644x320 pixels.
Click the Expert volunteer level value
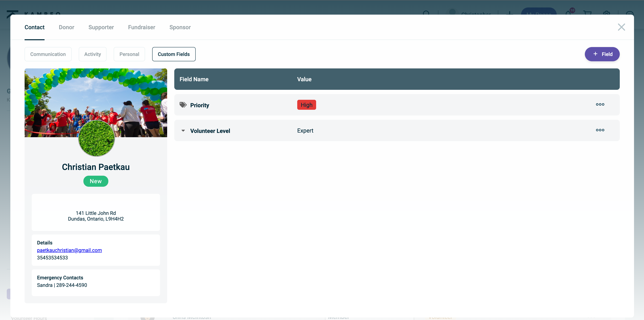tap(305, 130)
